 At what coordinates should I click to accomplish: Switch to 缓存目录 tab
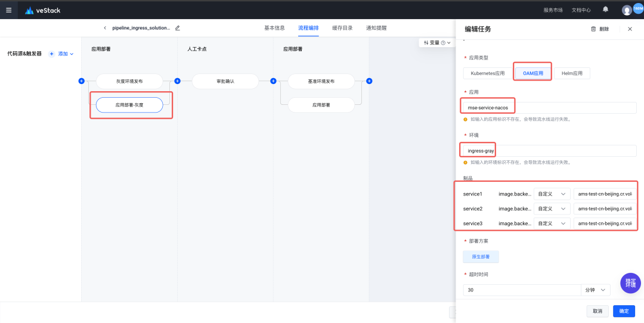[x=342, y=28]
